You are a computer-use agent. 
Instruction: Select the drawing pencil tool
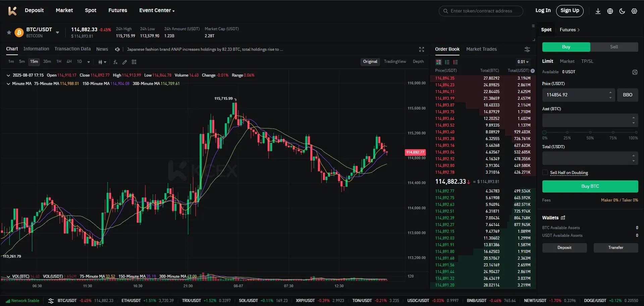(x=125, y=62)
